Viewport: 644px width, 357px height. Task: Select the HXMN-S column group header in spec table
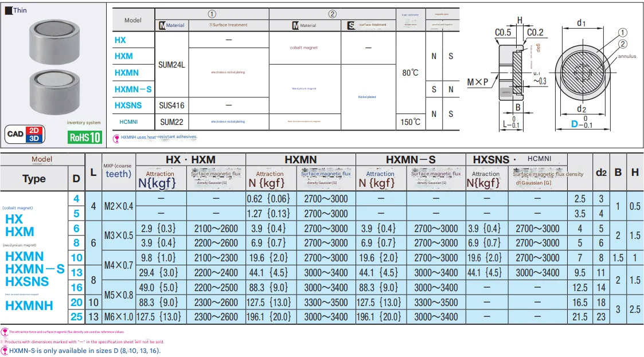(411, 160)
